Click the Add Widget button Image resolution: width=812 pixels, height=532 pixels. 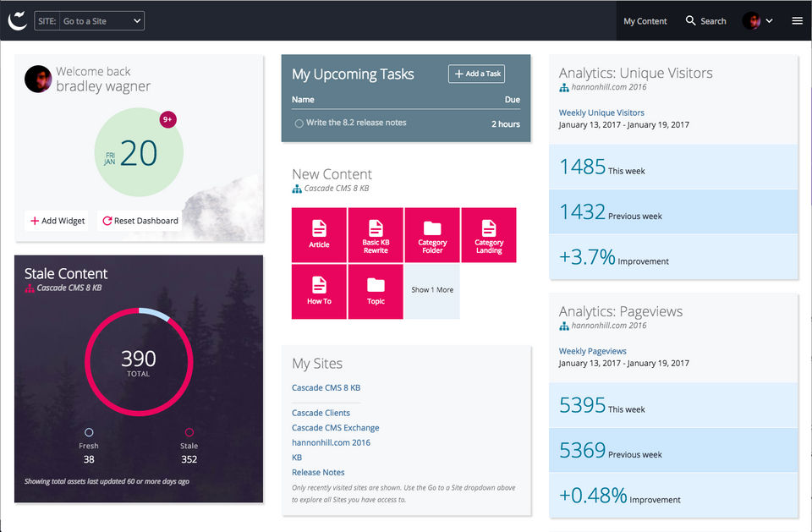point(57,221)
